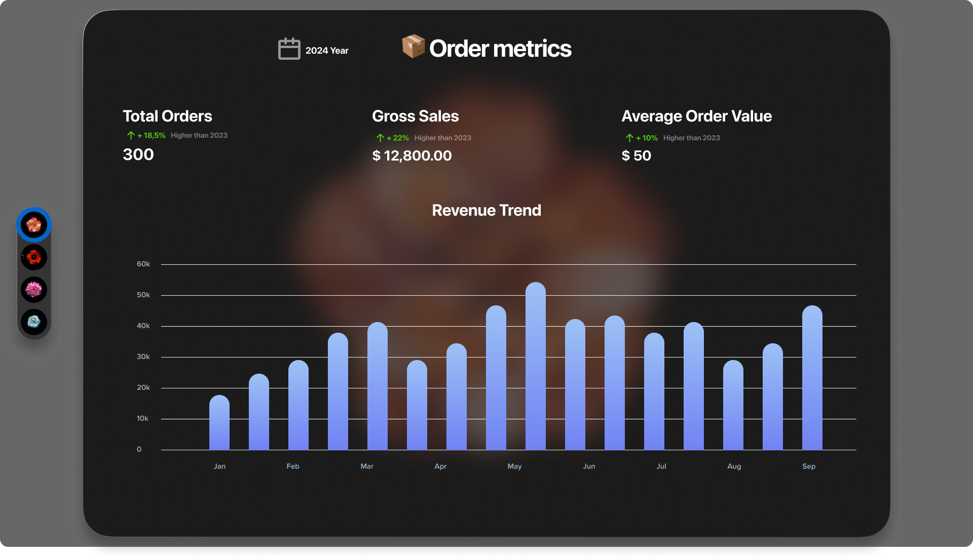This screenshot has width=973, height=560.
Task: Select the orange flower avatar in sidebar
Action: point(34,224)
